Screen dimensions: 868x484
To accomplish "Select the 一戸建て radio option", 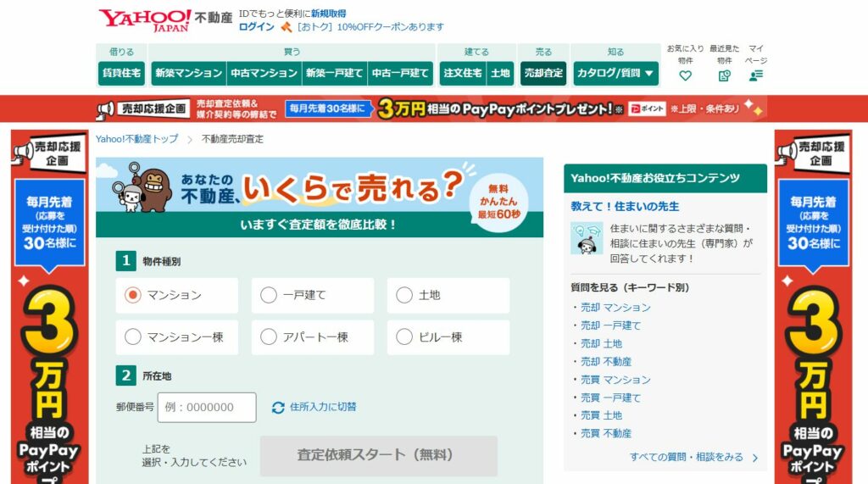I will pos(269,295).
